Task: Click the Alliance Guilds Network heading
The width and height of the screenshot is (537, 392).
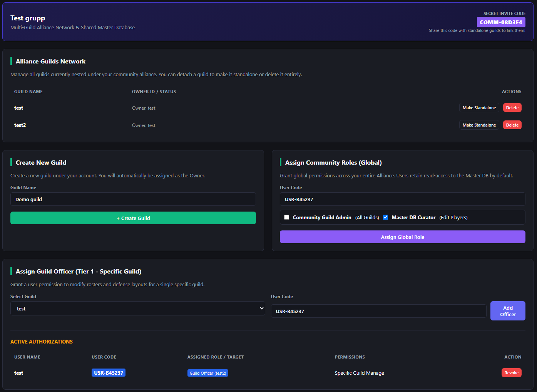Action: click(51, 61)
